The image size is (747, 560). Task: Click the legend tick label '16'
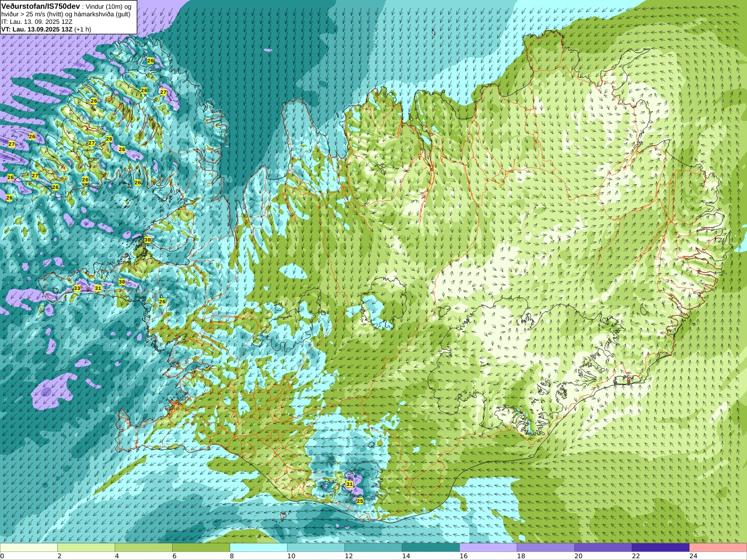[463, 556]
